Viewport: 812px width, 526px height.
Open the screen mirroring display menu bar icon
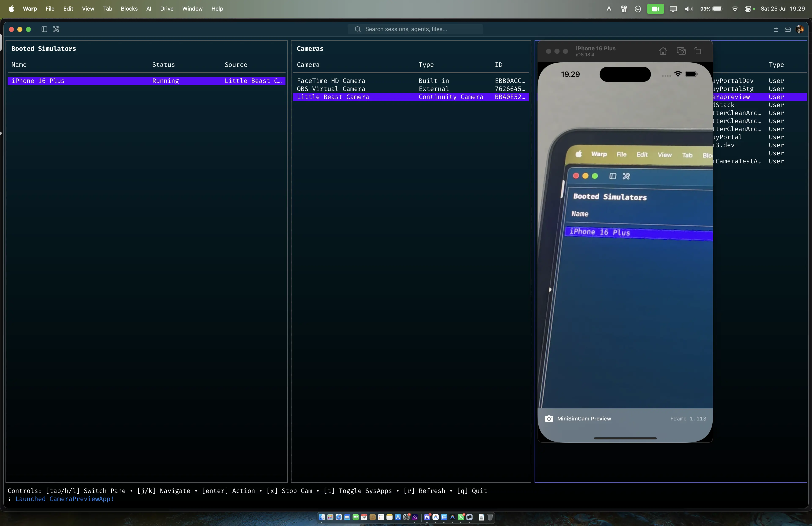(673, 9)
